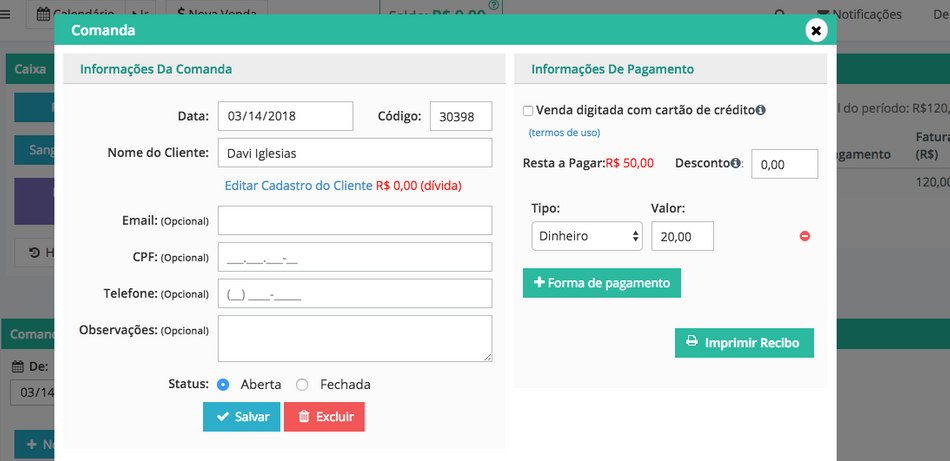Screen dimensions: 950x461
Task: Open Calendário in the background toolbar
Action: click(75, 13)
